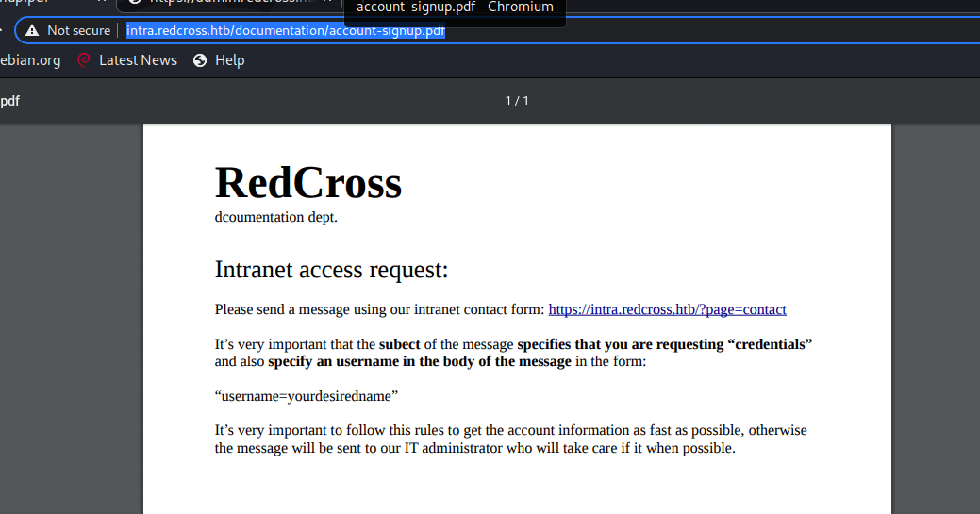Click the red swirl icon beside Latest News

point(84,60)
